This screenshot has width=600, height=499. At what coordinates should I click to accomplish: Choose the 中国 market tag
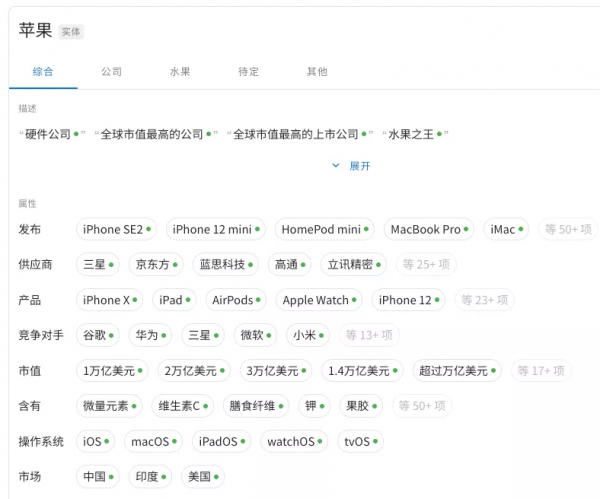pos(98,476)
